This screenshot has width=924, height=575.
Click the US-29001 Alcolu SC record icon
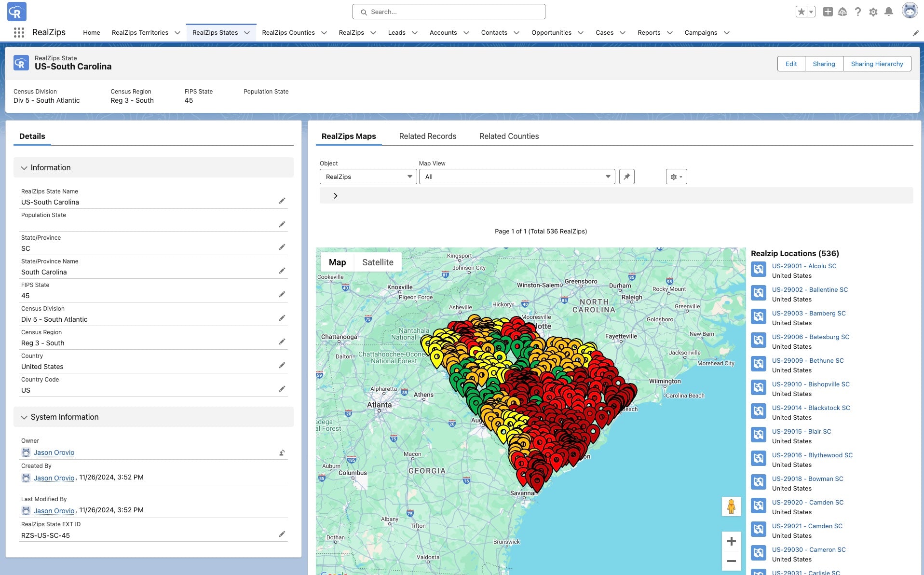(759, 269)
